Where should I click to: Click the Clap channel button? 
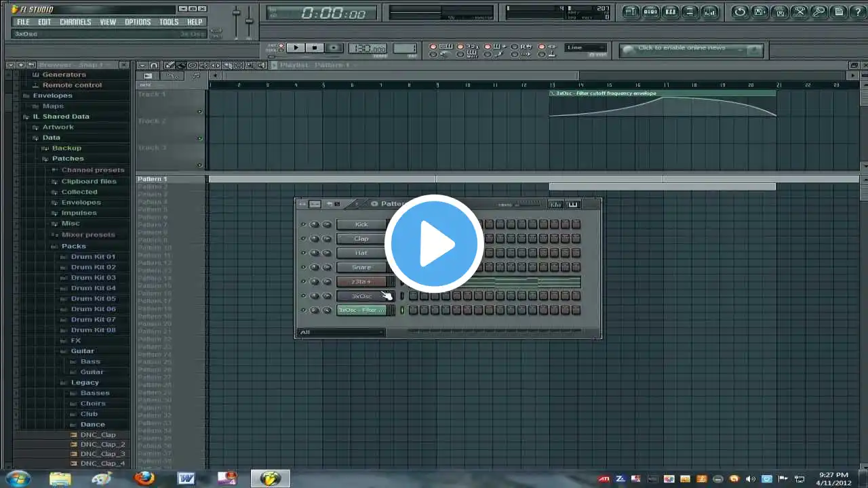361,239
